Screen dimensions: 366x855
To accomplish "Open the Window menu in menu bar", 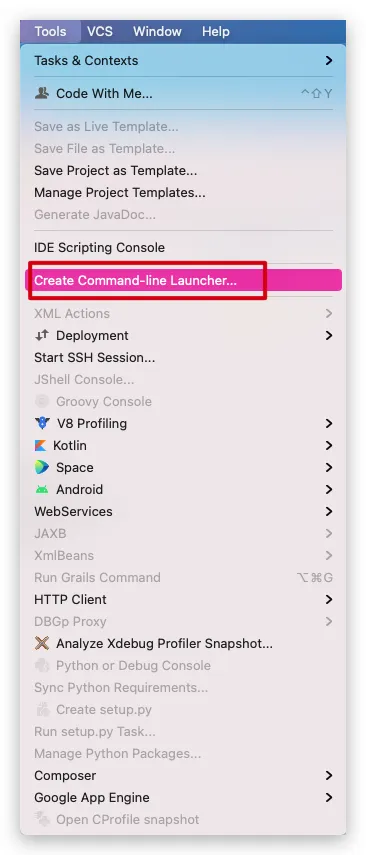I will pos(157,32).
